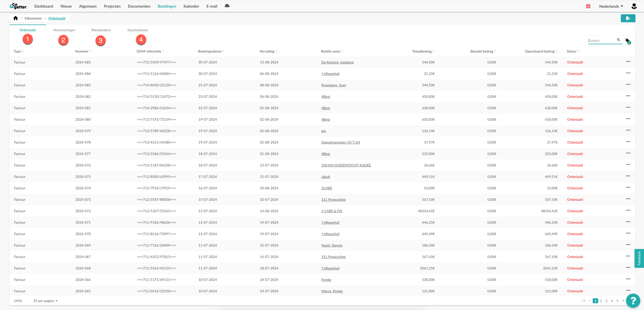Sort by Status column

point(572,51)
